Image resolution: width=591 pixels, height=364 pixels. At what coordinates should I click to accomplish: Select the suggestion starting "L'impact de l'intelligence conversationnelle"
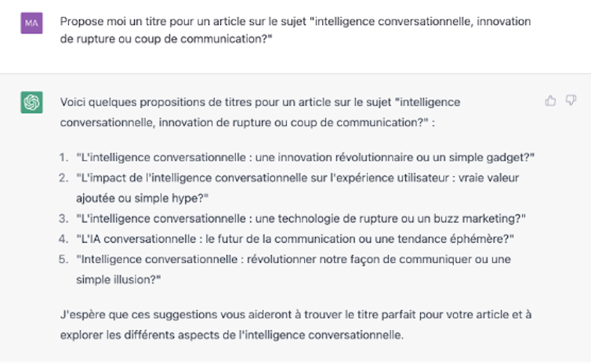coord(298,178)
